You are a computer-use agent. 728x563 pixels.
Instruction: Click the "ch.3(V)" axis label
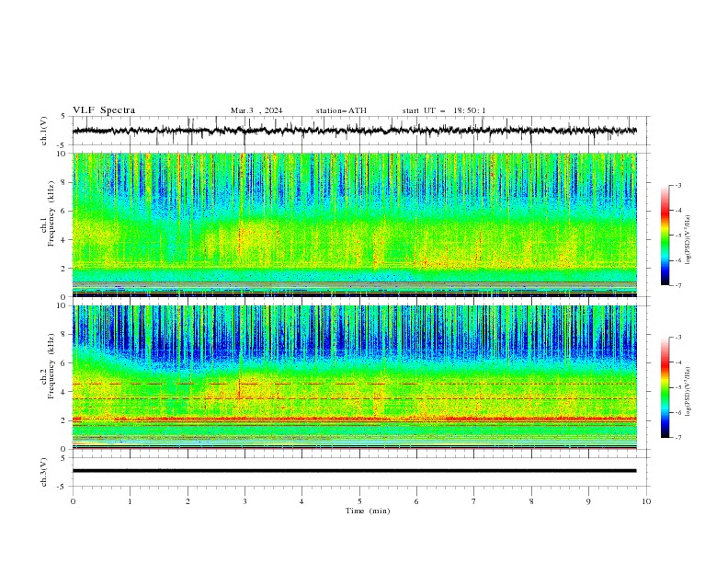(44, 472)
